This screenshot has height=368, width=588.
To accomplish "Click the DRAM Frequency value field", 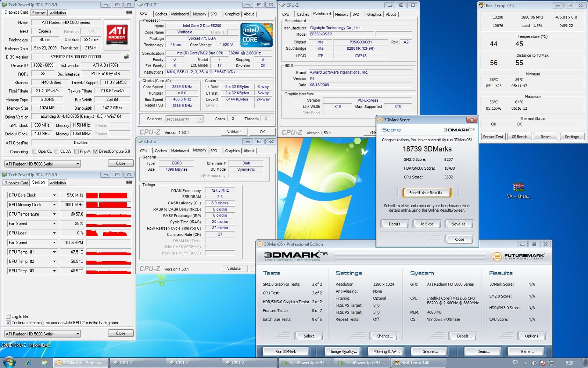I will tap(220, 191).
